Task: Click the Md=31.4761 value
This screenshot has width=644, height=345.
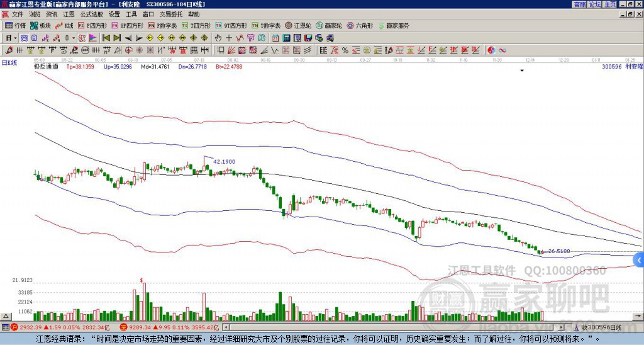Action: click(155, 66)
